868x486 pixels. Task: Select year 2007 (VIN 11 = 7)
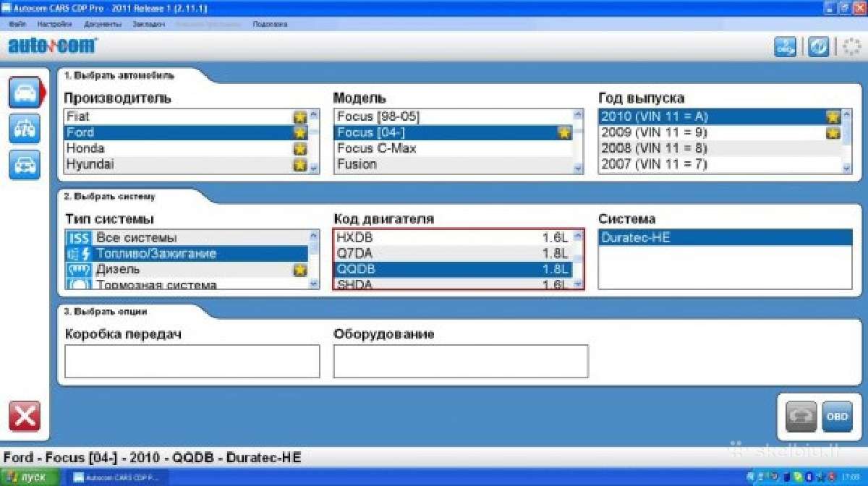click(x=720, y=164)
